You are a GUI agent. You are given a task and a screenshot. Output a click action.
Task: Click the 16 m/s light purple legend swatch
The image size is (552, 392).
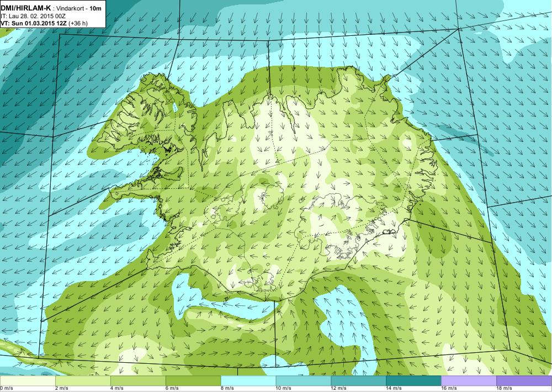coord(469,381)
